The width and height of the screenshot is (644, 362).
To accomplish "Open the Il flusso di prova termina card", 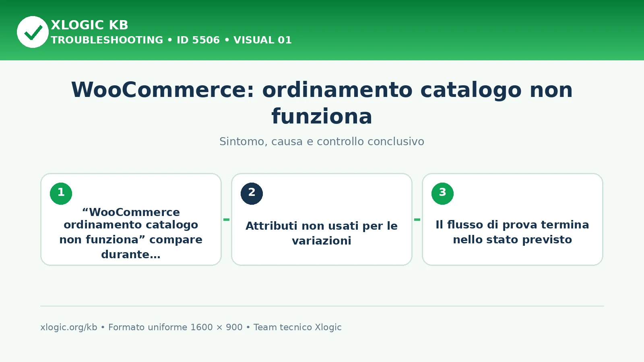I will (x=512, y=220).
